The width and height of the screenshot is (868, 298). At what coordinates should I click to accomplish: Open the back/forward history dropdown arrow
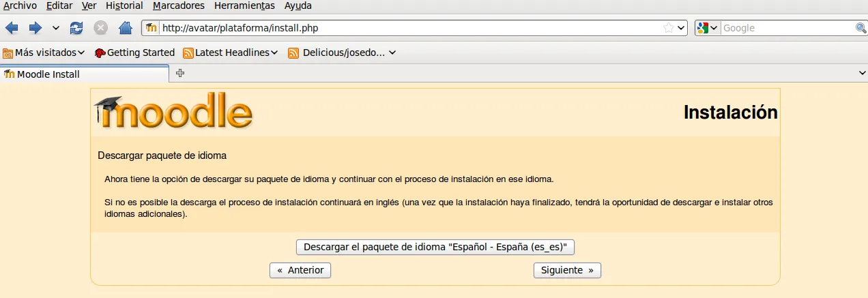pyautogui.click(x=55, y=28)
